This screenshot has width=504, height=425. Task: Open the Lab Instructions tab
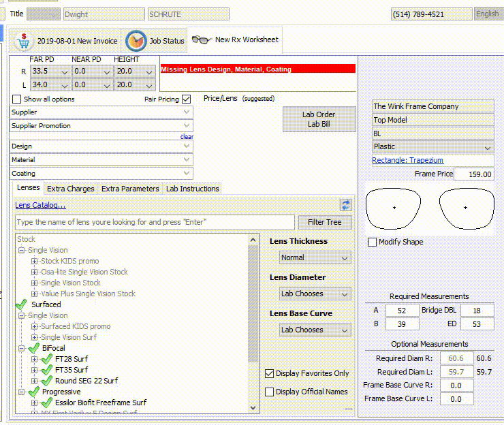click(x=193, y=189)
